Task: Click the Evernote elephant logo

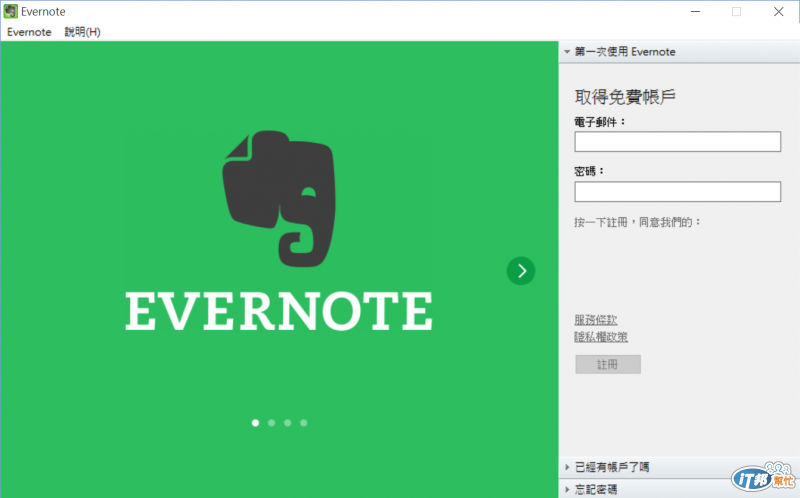Action: tap(279, 198)
